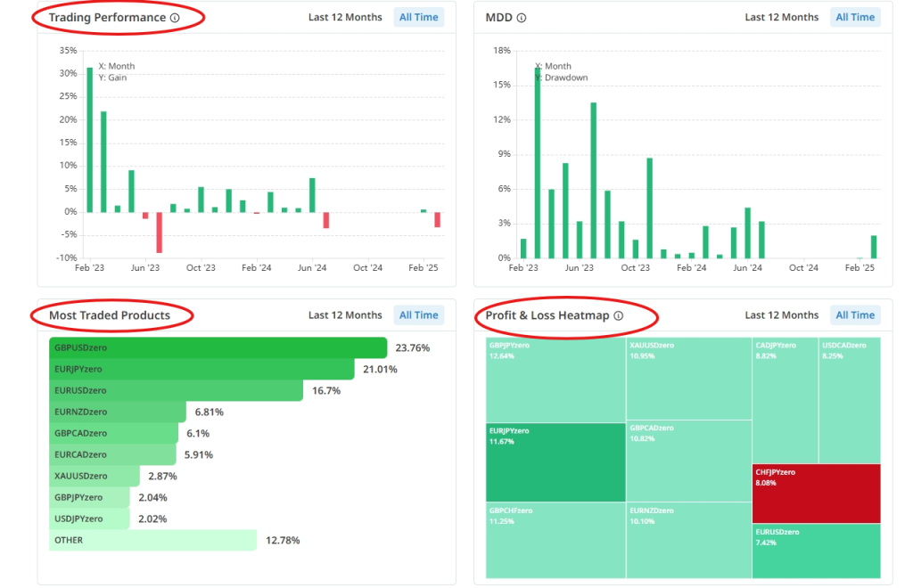The height and width of the screenshot is (588, 913).
Task: Select All Time in Most Traded Products
Action: pos(419,314)
